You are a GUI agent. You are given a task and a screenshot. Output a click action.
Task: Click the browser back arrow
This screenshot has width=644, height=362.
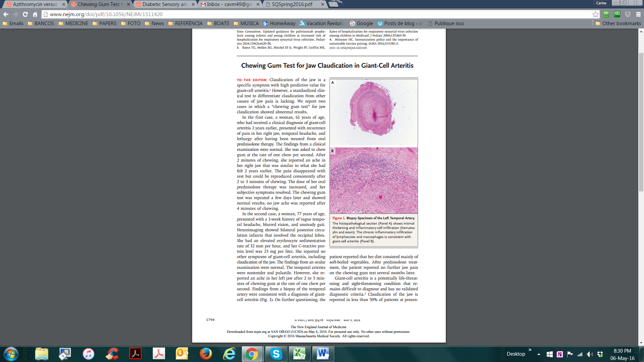pos(6,14)
